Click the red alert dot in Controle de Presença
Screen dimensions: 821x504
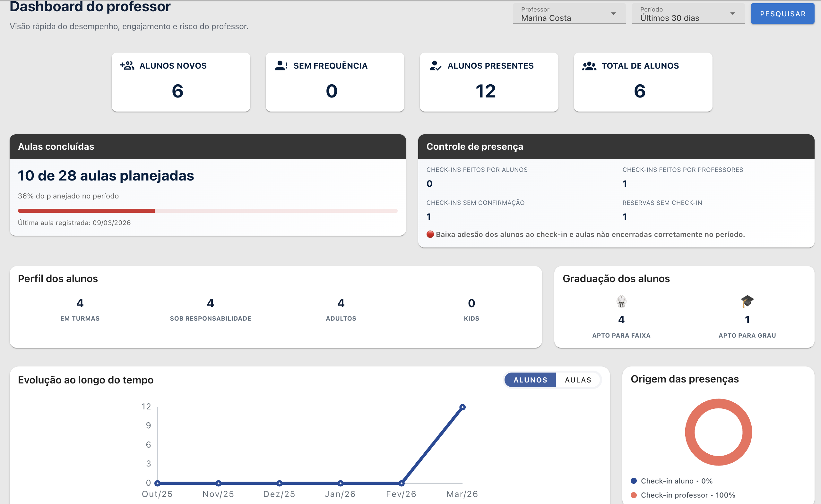pos(430,234)
